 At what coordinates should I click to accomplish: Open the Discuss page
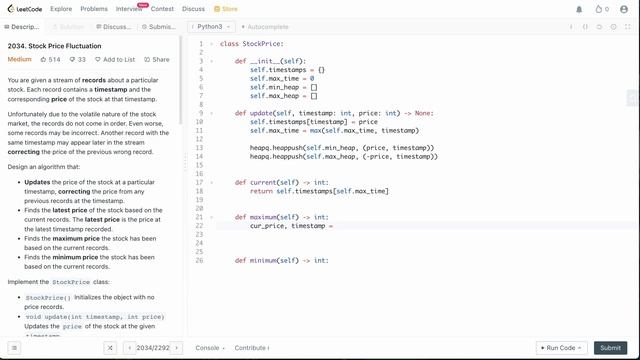pyautogui.click(x=193, y=9)
